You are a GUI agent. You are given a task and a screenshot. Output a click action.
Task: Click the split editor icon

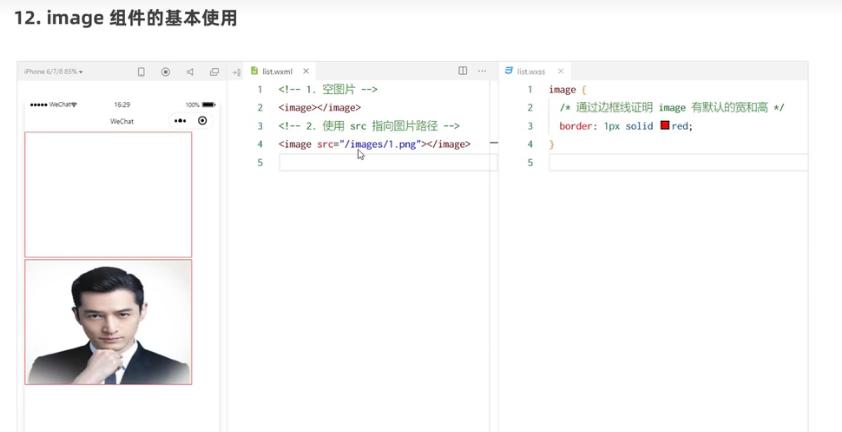(x=462, y=71)
